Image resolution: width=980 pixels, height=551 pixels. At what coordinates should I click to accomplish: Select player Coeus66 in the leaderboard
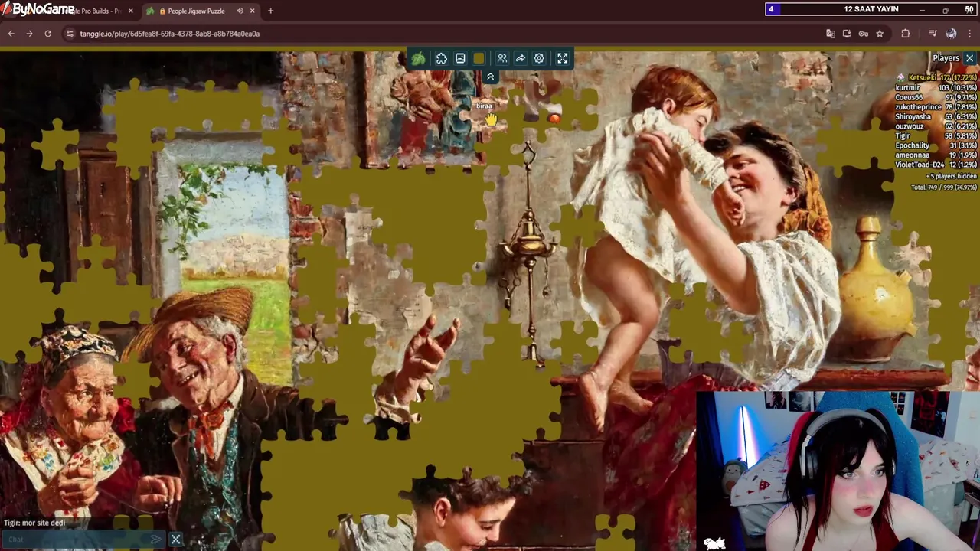coord(936,98)
